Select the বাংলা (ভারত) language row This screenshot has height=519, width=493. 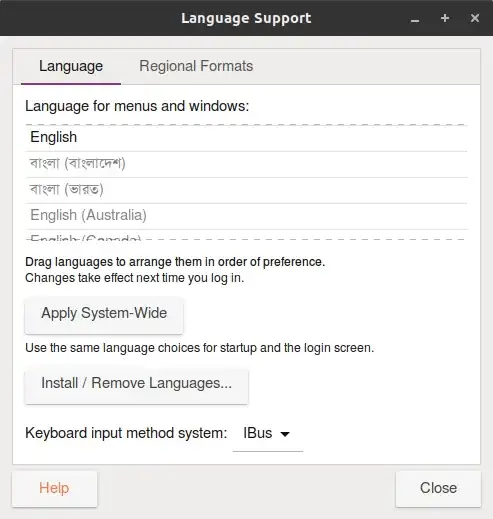246,190
